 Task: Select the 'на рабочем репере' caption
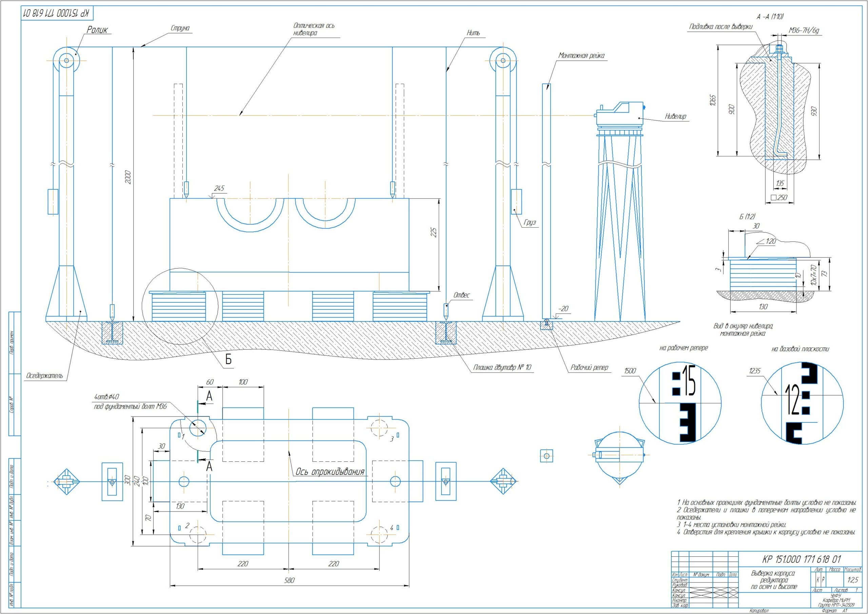tap(684, 348)
